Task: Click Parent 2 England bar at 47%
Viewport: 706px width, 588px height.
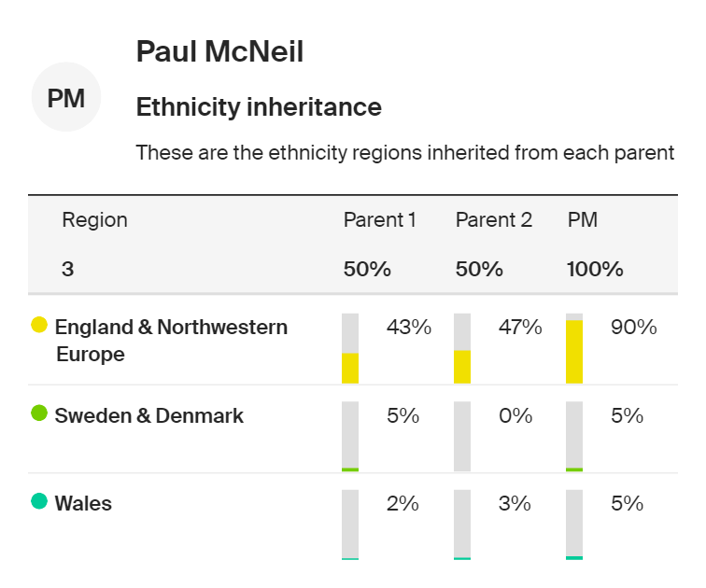Action: pos(462,348)
